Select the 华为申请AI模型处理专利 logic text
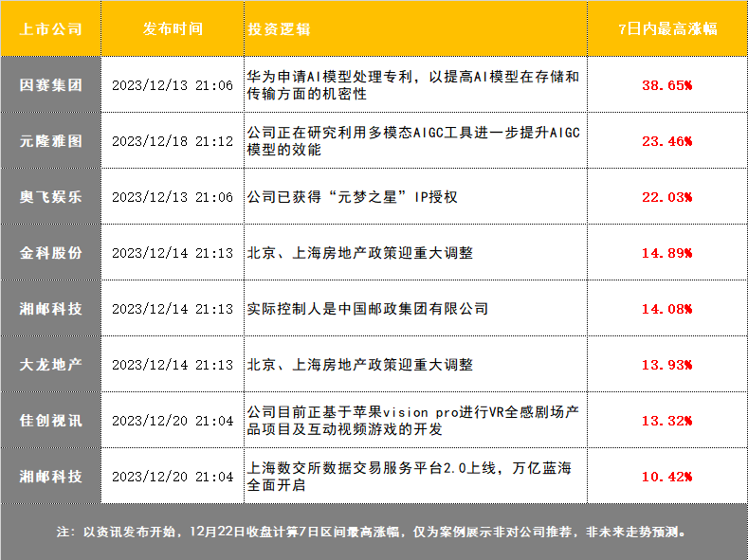 (413, 85)
